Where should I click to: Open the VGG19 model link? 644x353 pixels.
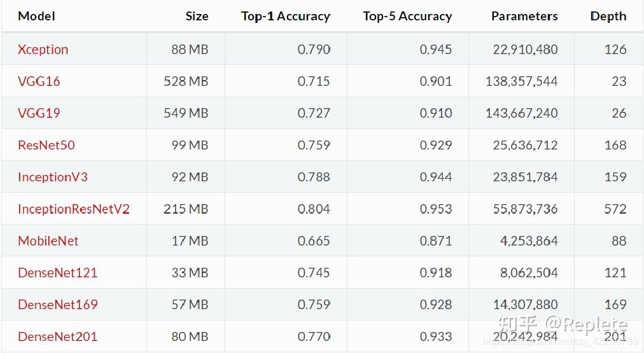coord(39,113)
